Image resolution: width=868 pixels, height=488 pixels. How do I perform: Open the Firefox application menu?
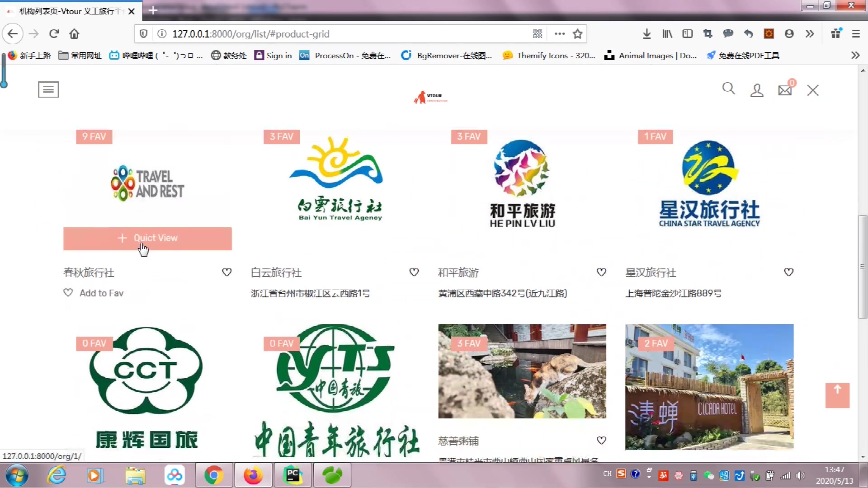(856, 33)
